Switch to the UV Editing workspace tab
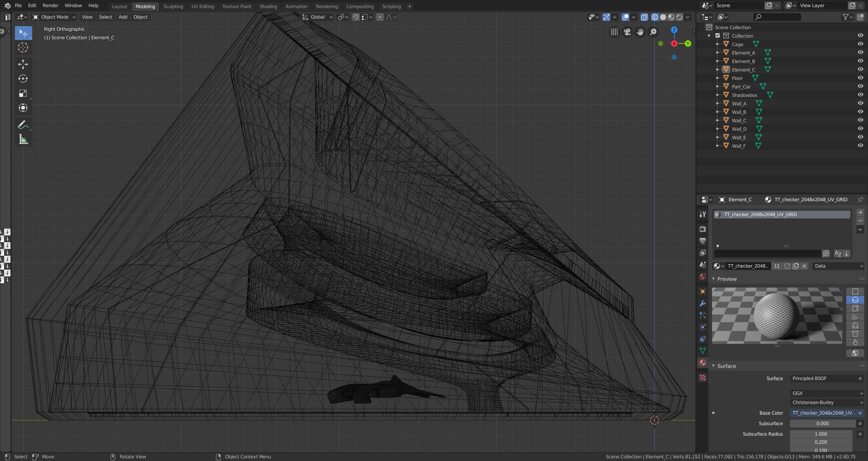This screenshot has width=868, height=461. [x=202, y=6]
